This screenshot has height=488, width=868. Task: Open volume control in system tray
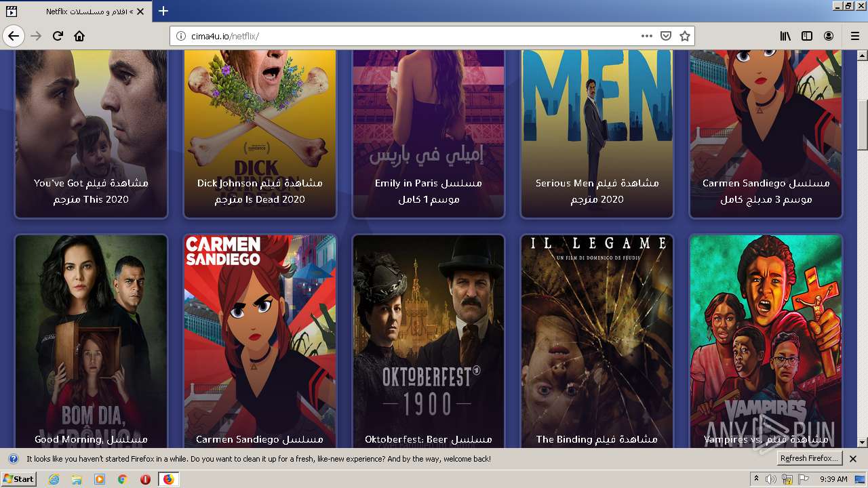pos(771,479)
